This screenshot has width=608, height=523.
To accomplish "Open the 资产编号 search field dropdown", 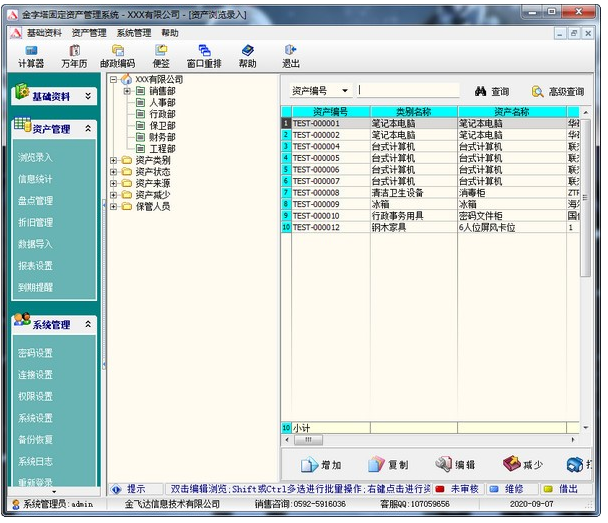I will tap(346, 91).
